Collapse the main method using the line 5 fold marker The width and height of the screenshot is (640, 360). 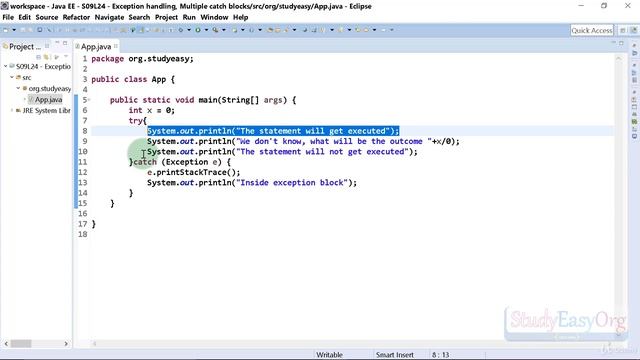point(89,100)
